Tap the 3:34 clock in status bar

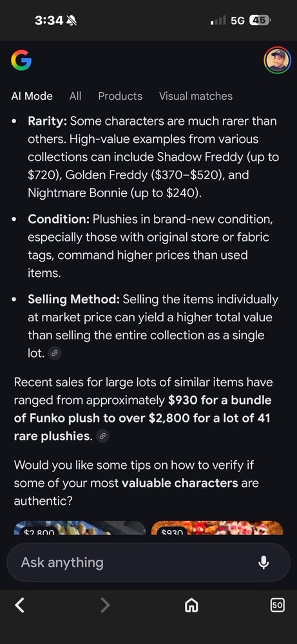pos(49,21)
